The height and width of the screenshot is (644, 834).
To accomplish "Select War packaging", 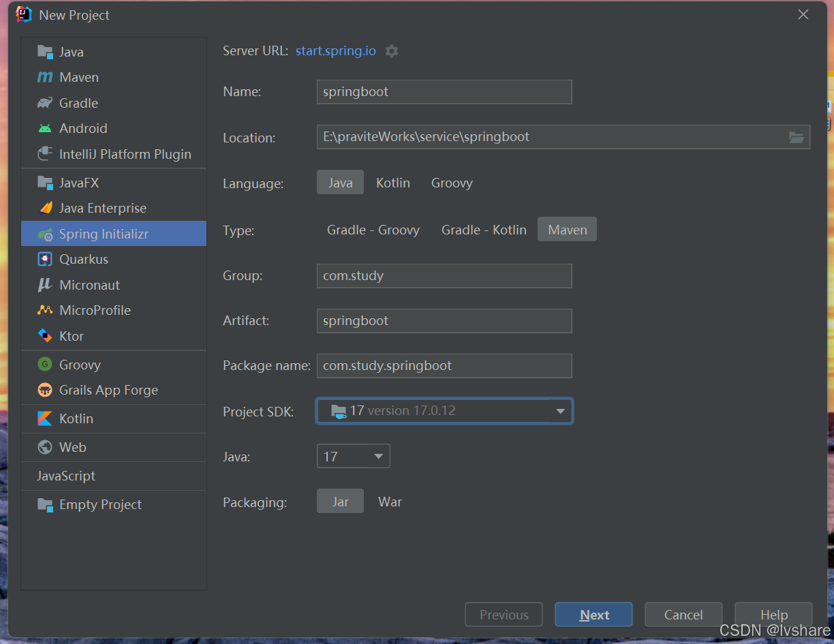I will [390, 502].
